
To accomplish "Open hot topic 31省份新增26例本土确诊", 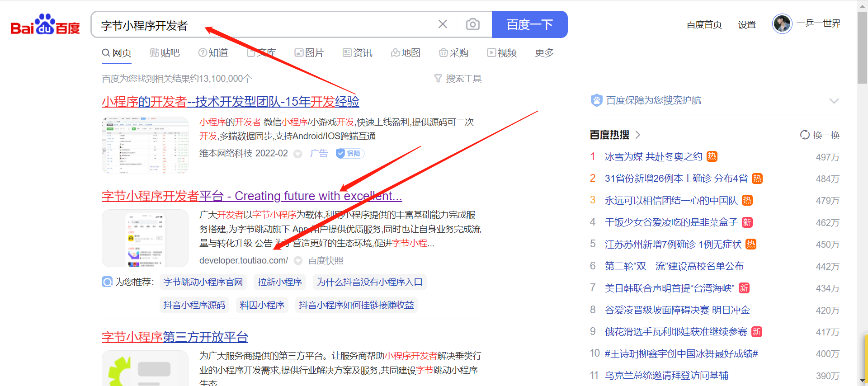I will 676,179.
